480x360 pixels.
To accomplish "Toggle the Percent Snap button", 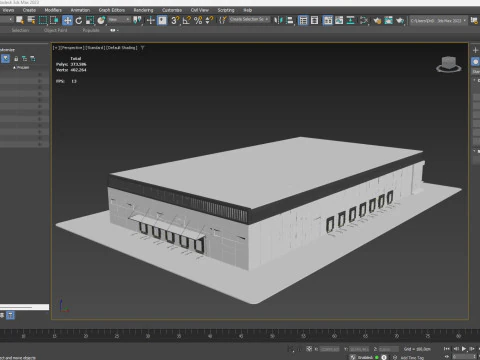I will tap(198, 20).
